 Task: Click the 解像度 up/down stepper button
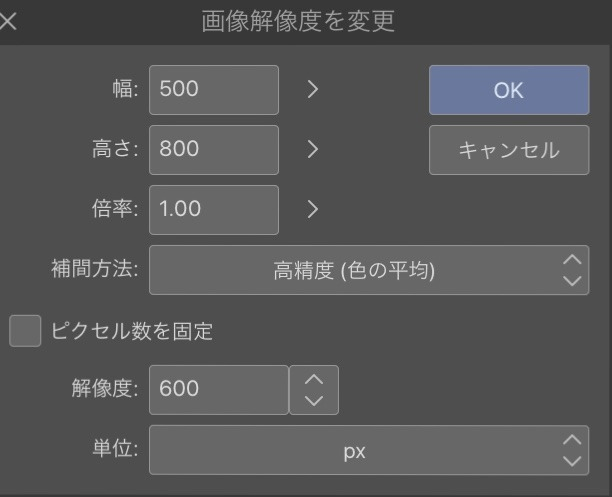coord(313,390)
